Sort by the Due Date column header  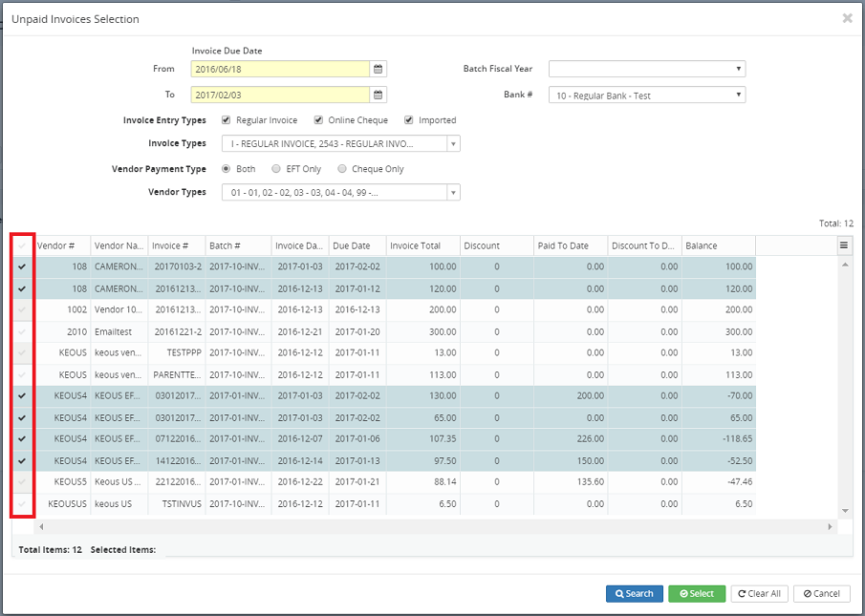(357, 245)
